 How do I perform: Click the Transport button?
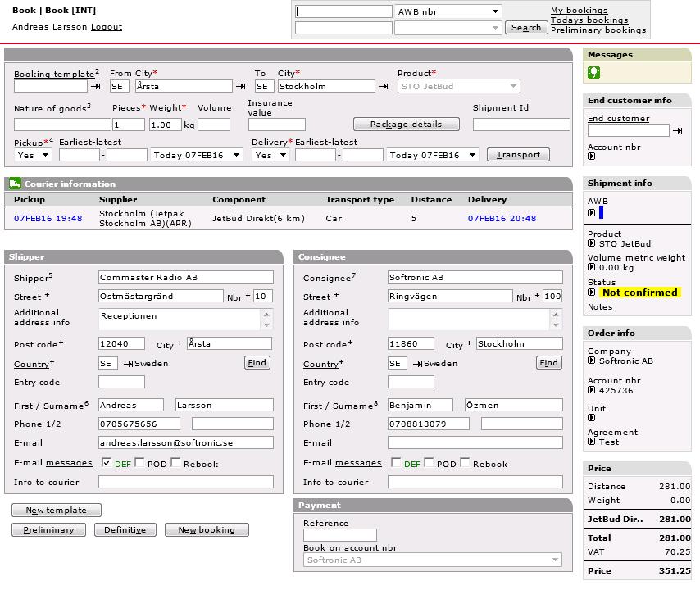(x=518, y=154)
